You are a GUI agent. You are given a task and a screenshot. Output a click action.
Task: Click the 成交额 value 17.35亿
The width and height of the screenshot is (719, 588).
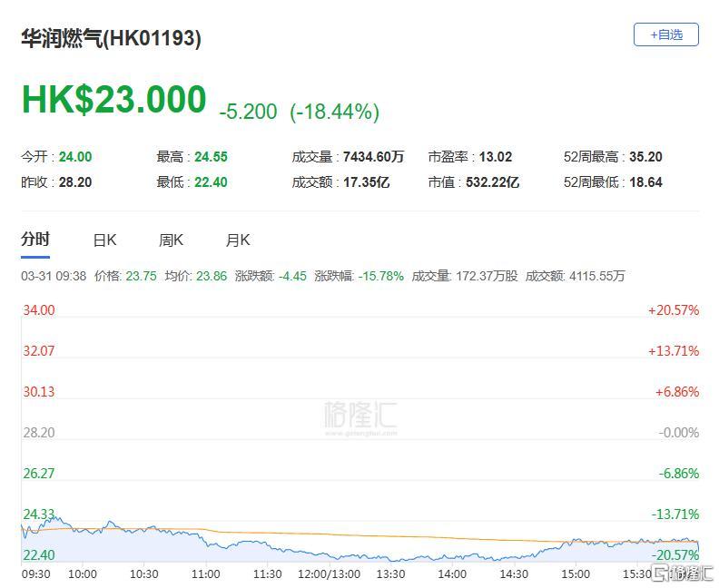coord(367,182)
